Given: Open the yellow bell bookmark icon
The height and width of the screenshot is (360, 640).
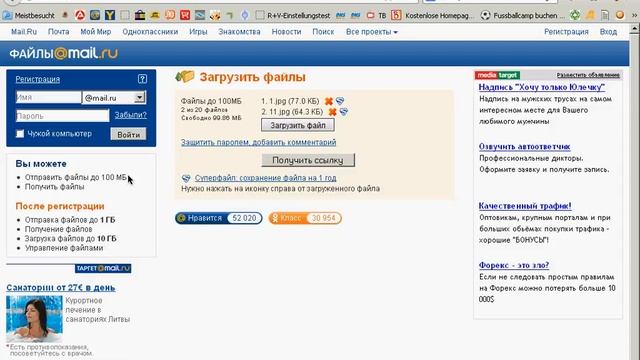Looking at the screenshot, I should (x=590, y=16).
